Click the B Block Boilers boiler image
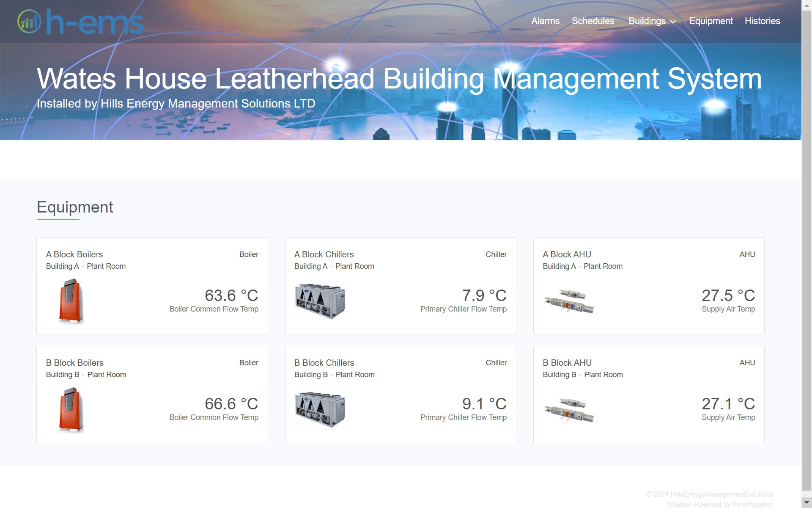The image size is (812, 508). point(71,409)
